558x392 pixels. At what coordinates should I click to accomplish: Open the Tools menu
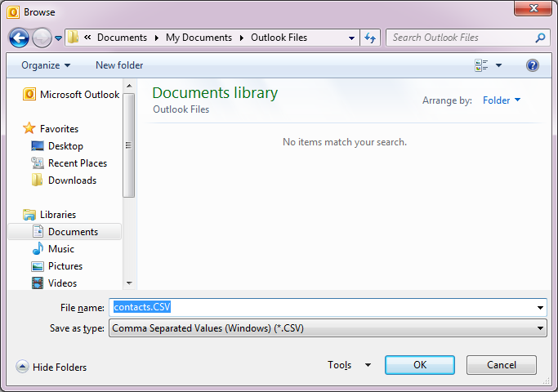tap(340, 365)
